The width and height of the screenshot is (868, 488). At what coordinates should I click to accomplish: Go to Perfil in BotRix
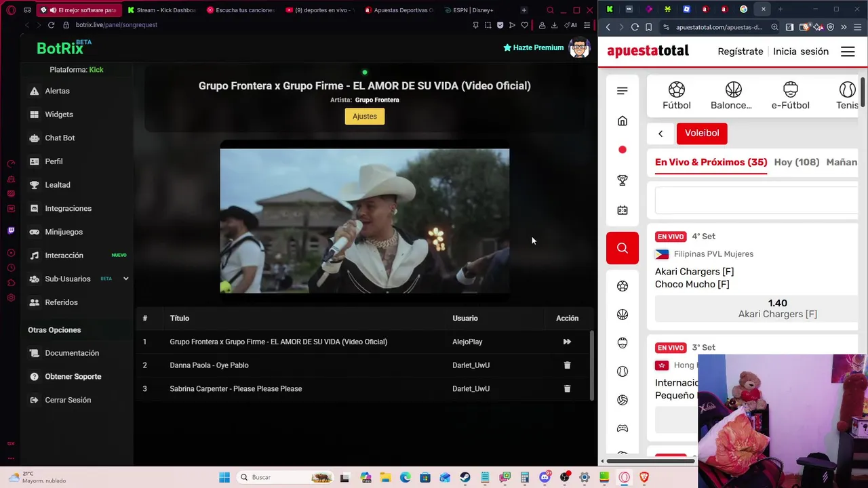coord(54,161)
